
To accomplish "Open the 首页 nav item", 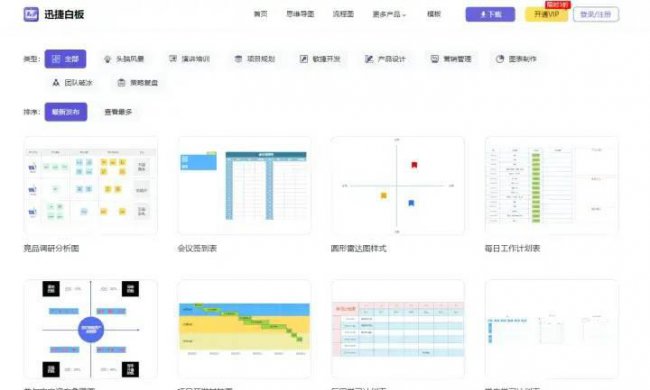I will (260, 14).
